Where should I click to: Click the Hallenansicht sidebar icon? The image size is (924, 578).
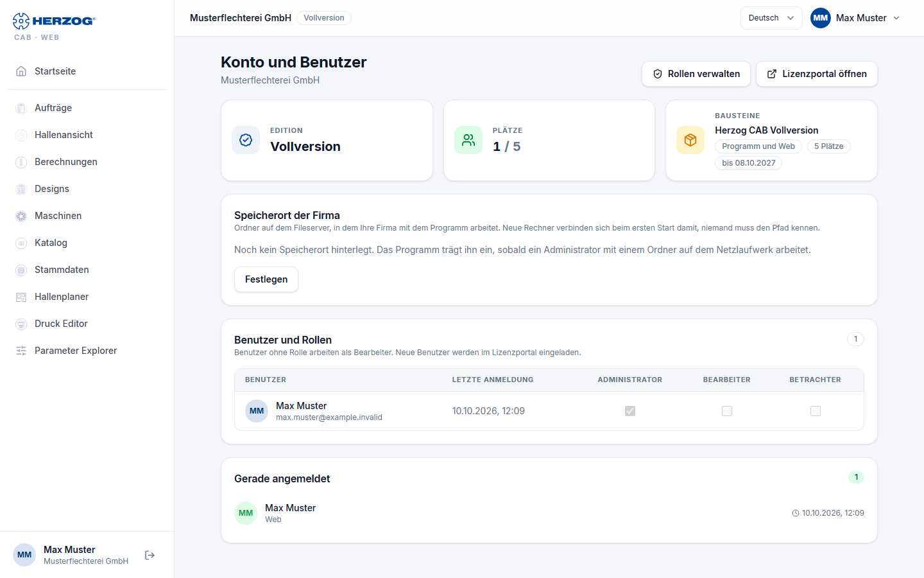click(x=21, y=135)
